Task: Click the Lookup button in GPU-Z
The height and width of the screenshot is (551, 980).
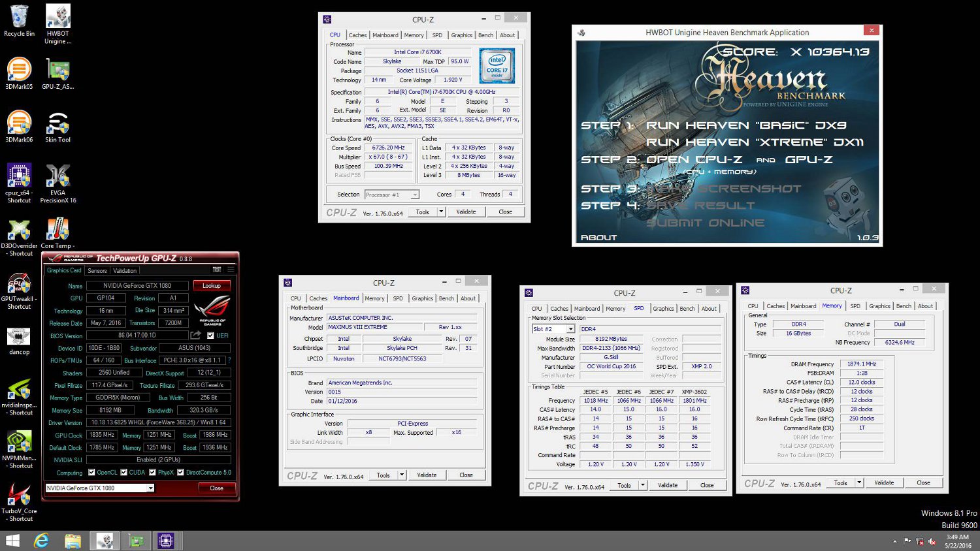Action: point(212,285)
